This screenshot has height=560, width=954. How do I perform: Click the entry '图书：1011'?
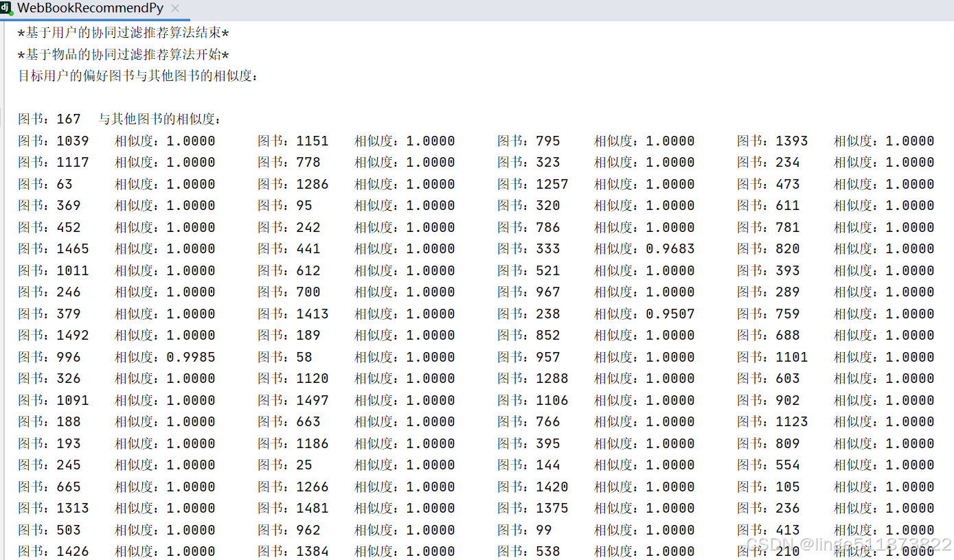[x=54, y=270]
